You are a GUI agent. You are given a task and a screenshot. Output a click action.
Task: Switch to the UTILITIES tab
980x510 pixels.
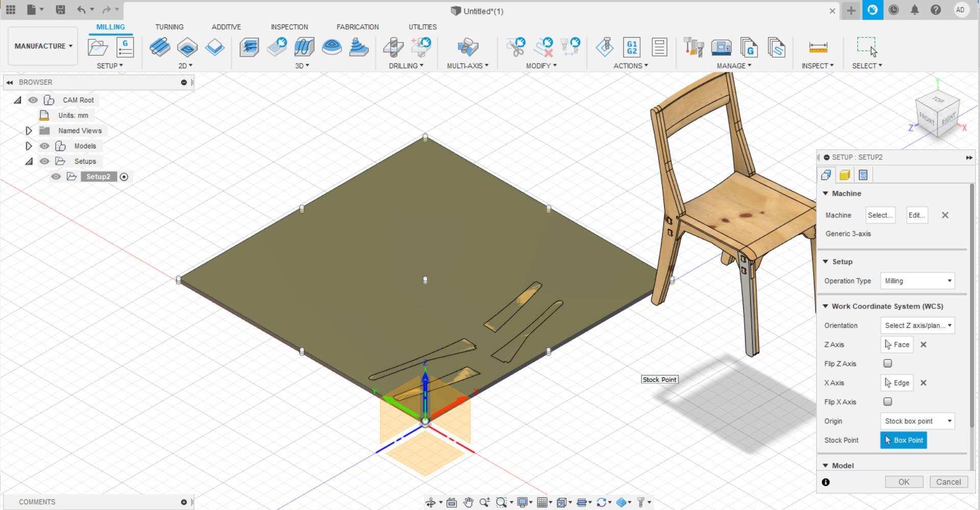423,27
